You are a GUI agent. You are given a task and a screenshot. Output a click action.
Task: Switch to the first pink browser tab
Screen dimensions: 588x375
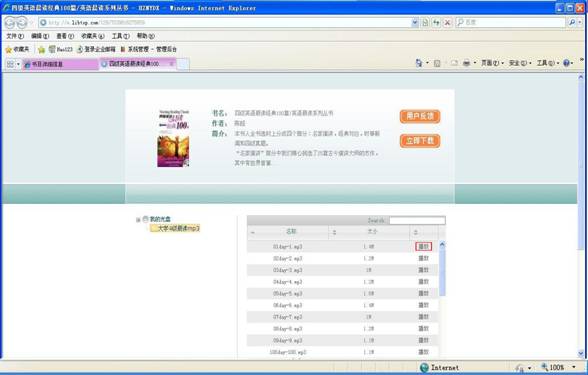[60, 64]
